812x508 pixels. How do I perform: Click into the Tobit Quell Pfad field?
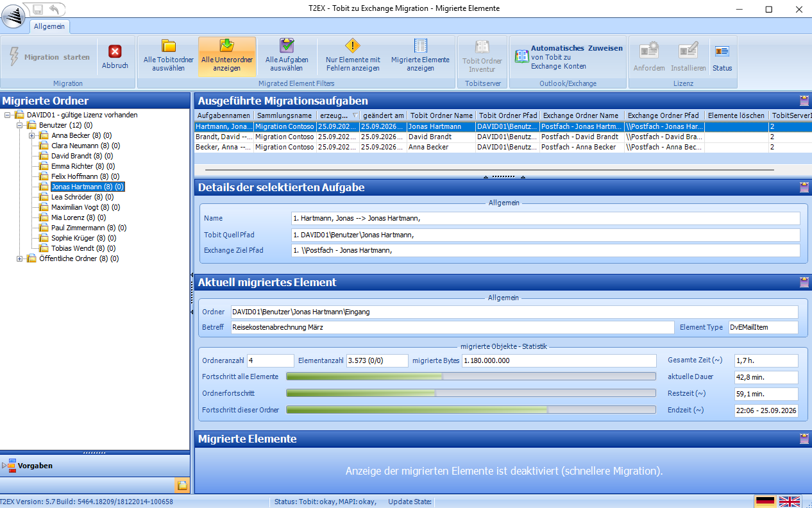[x=545, y=235]
